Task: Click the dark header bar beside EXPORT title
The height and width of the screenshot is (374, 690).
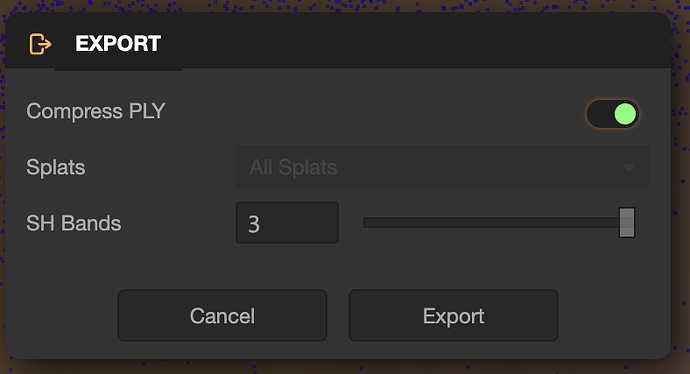Action: [414, 42]
